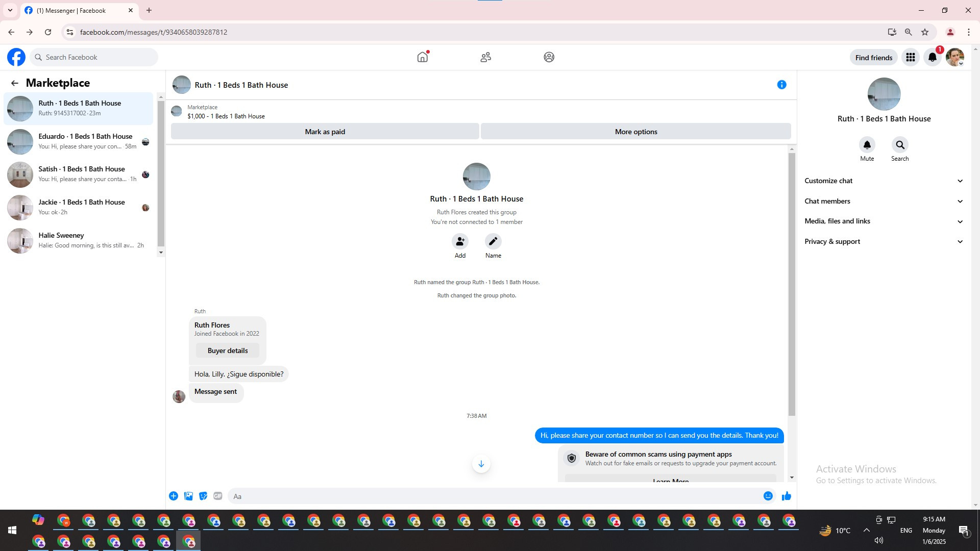Choose a sticker from composer bar
Screen dimensions: 980x551
[203, 496]
